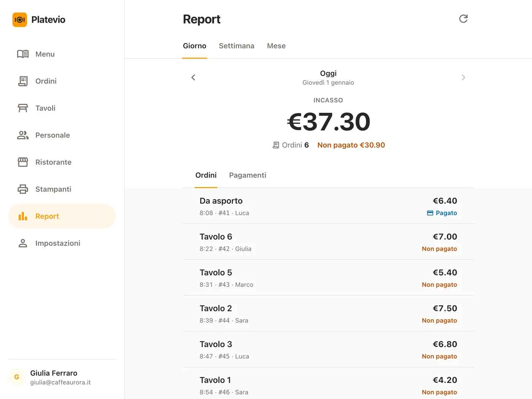The height and width of the screenshot is (399, 532).
Task: Open the Tavolo 6 order
Action: (328, 242)
